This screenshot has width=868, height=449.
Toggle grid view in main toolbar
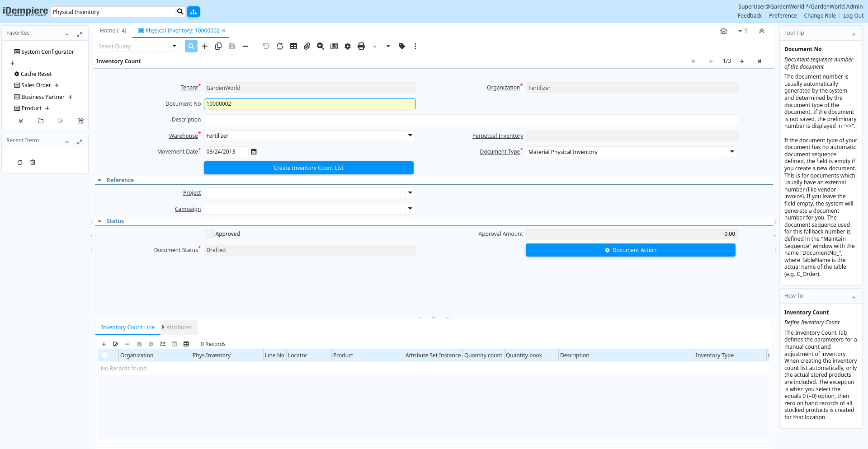(x=293, y=46)
